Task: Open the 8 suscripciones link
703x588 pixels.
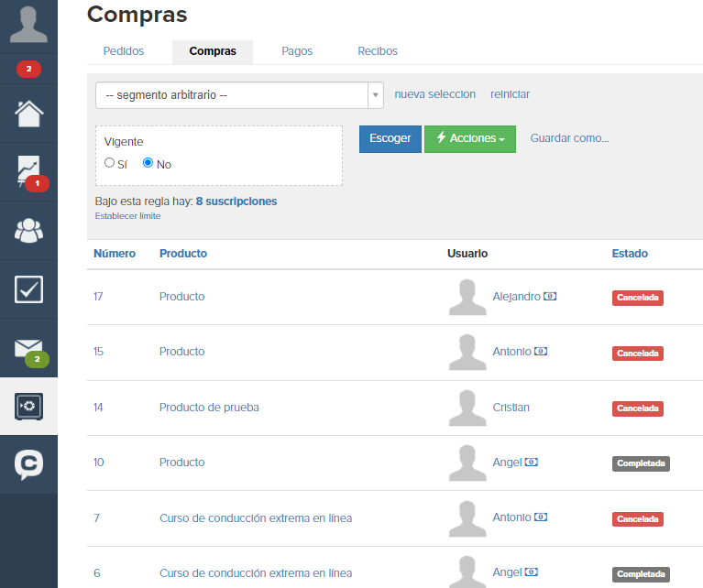Action: coord(236,201)
